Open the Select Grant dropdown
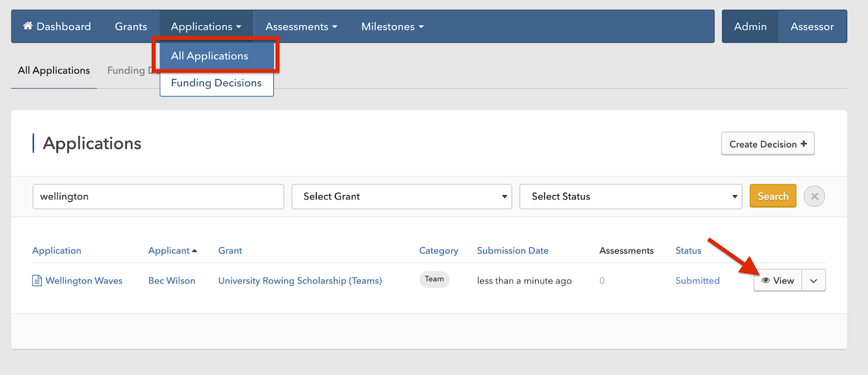 pos(401,197)
